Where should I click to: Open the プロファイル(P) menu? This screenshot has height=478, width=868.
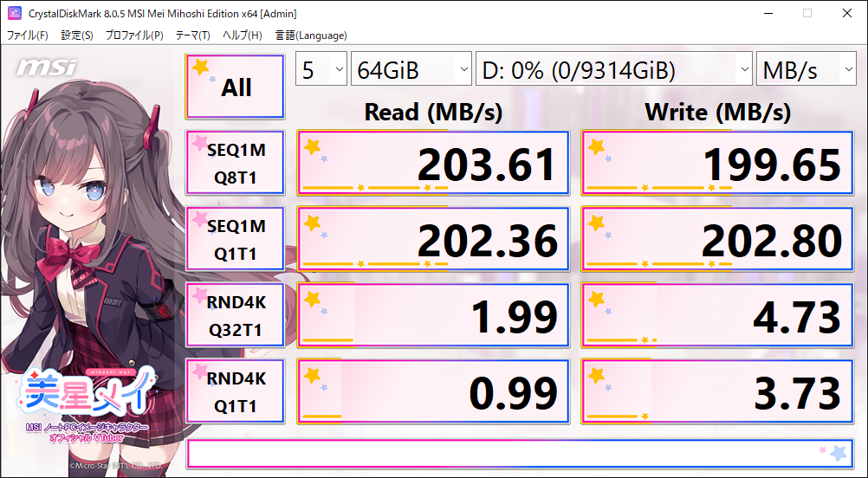[x=134, y=36]
